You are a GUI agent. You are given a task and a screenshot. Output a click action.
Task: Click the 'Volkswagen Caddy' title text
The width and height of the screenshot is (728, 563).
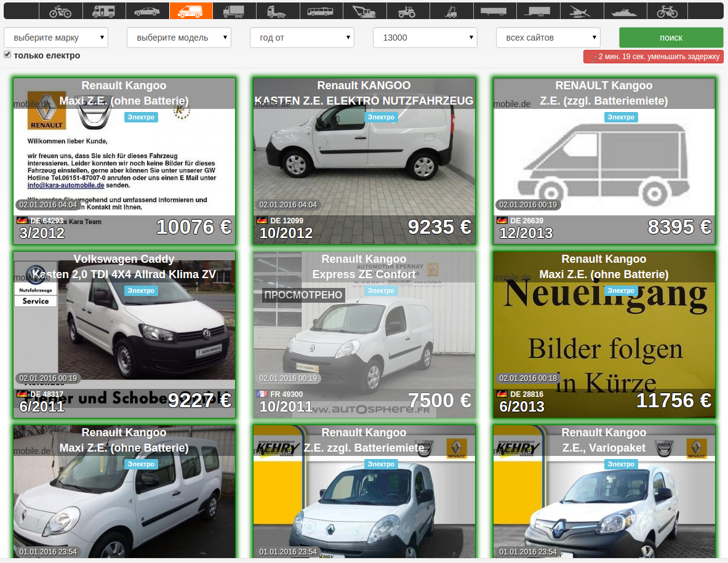(124, 259)
